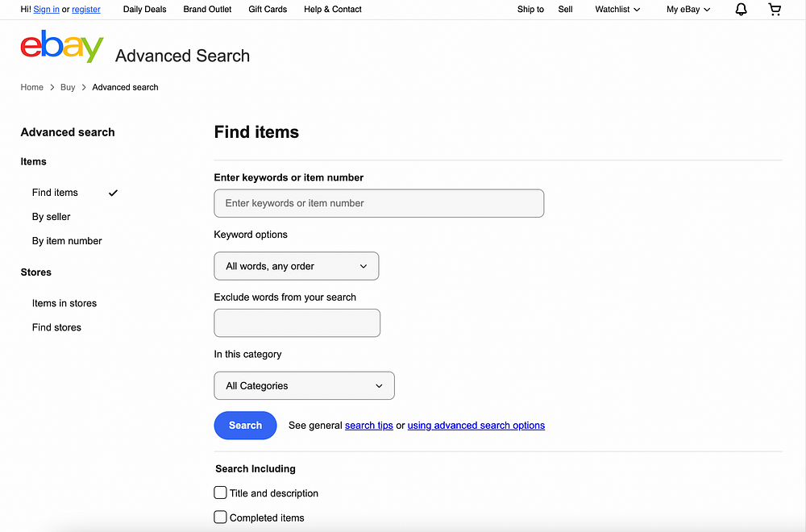Open the All Categories dropdown

pos(305,385)
